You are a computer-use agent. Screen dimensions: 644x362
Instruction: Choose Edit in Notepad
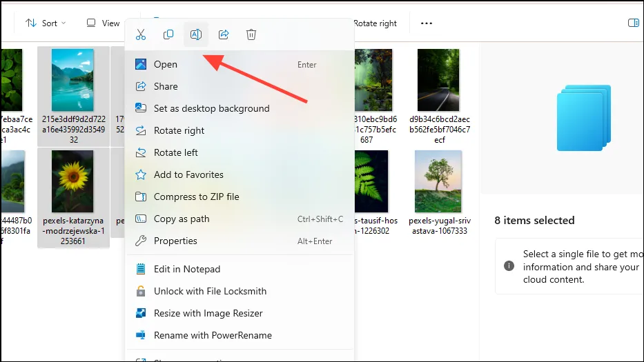[x=186, y=269]
